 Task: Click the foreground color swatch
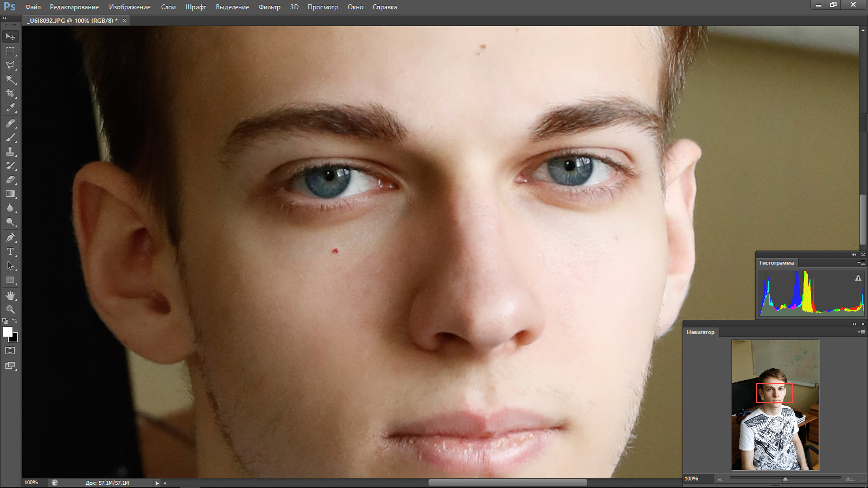pyautogui.click(x=7, y=332)
